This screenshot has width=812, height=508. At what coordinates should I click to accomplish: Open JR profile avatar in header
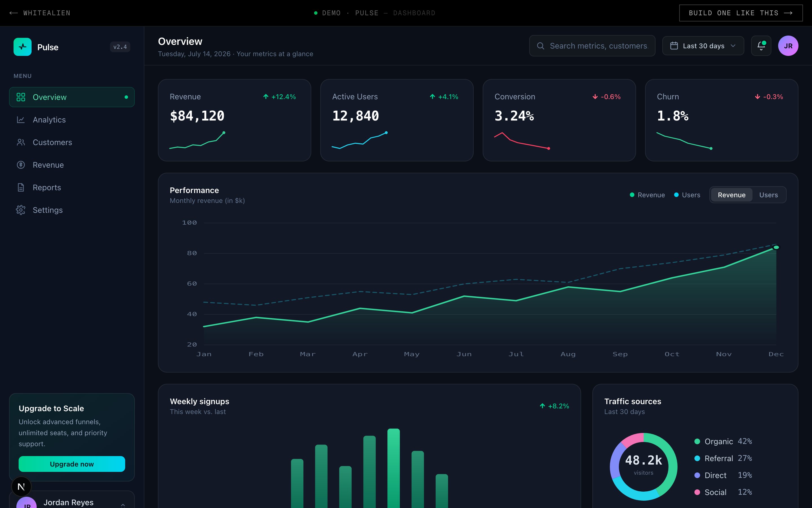(x=788, y=46)
